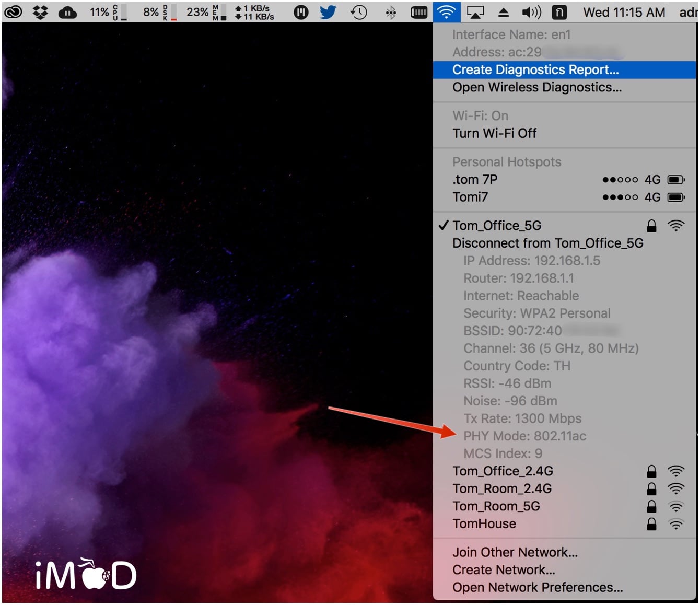Open the Adobe Creative Cloud menu bar icon
This screenshot has height=605, width=700.
click(14, 11)
